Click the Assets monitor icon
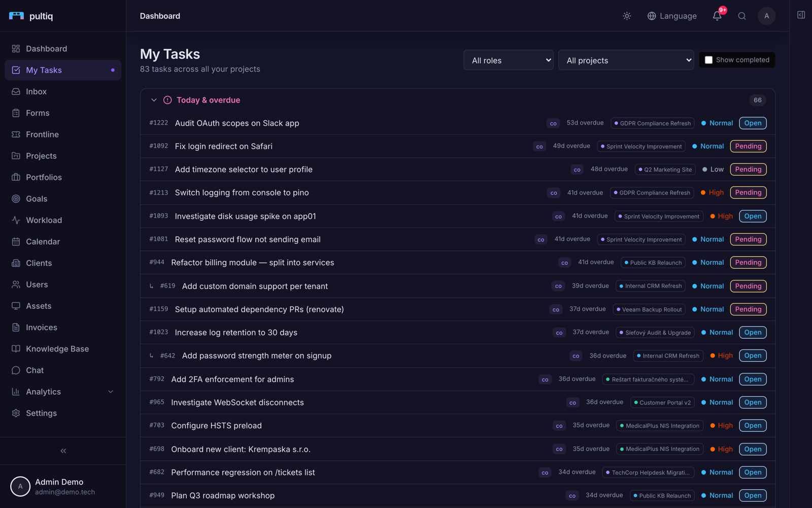 [16, 306]
